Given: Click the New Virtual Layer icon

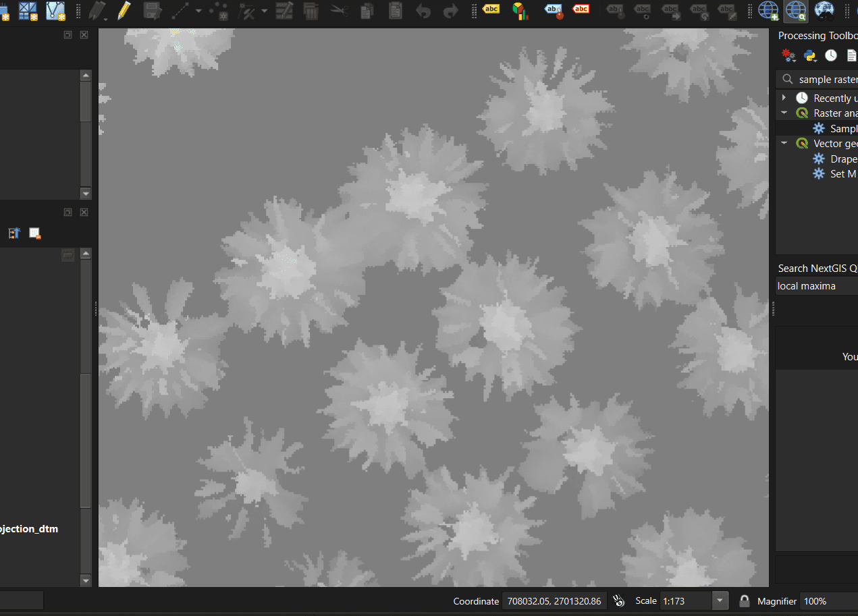Looking at the screenshot, I should 55,9.
